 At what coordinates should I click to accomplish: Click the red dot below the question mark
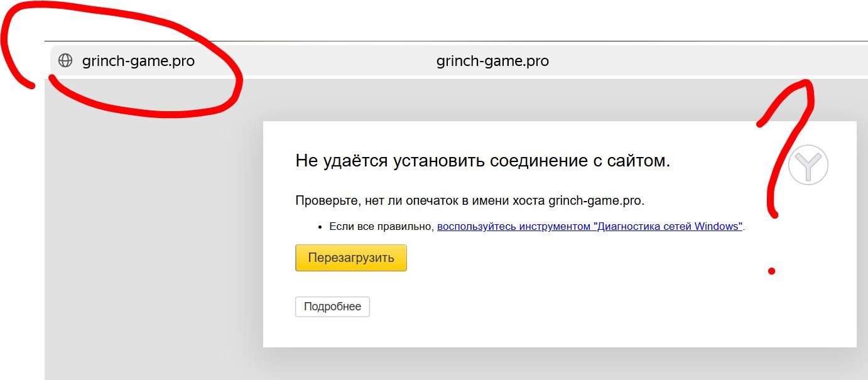(x=772, y=271)
